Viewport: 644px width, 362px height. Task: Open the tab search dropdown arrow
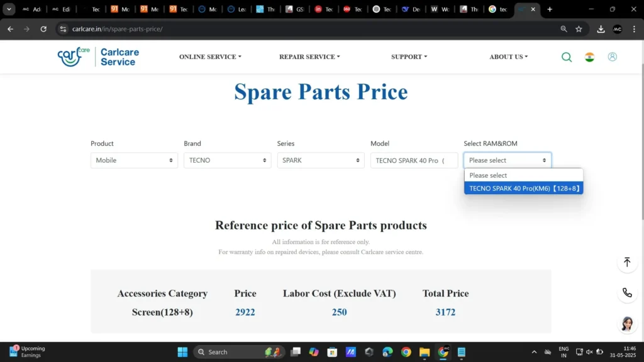click(9, 9)
